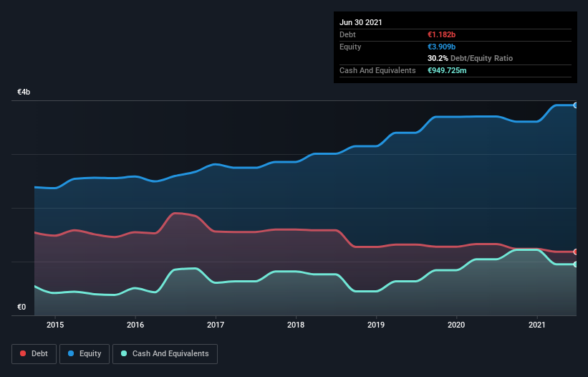The image size is (588, 377).
Task: Select the Debt endpoint marker on the chart
Action: point(576,252)
